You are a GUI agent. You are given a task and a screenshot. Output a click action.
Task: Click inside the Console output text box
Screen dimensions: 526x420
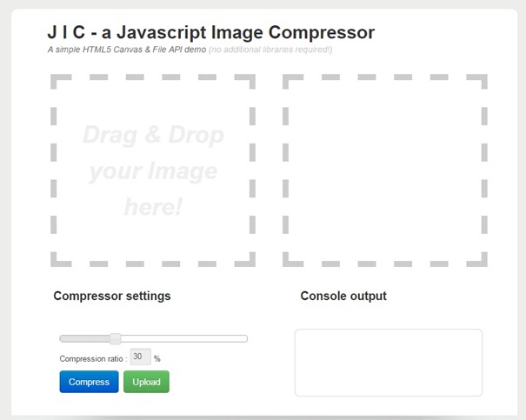click(x=388, y=362)
